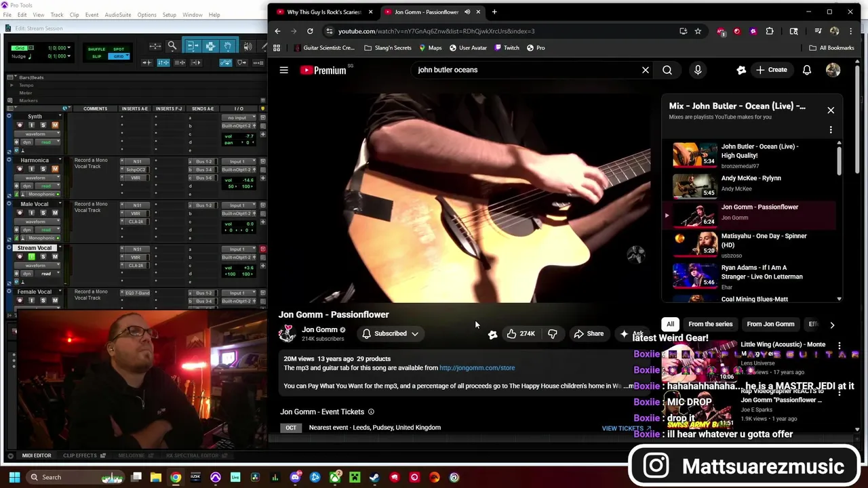Open the Synth track name dropdown
The image size is (868, 488).
(59, 117)
